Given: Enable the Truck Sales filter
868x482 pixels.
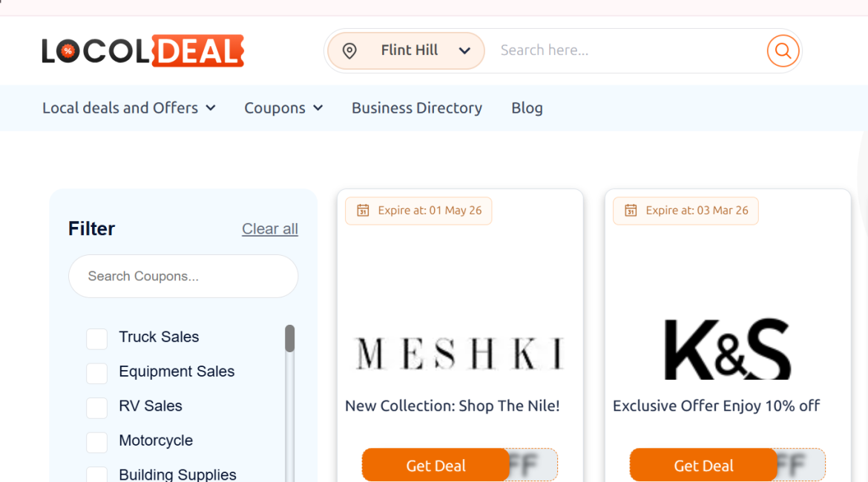Looking at the screenshot, I should (96, 338).
